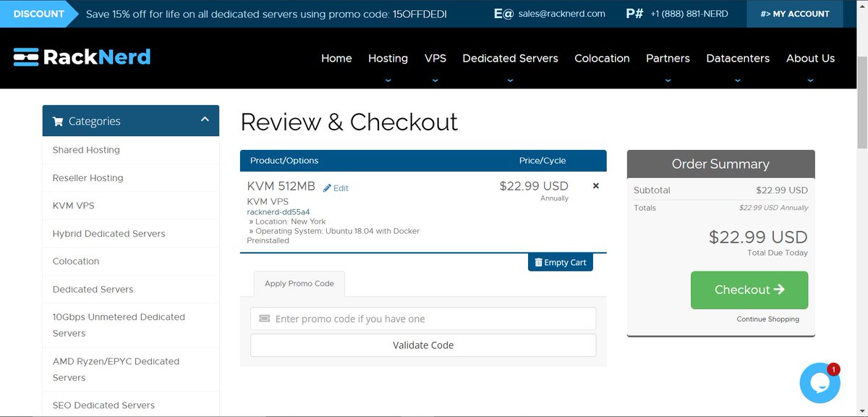The width and height of the screenshot is (868, 417).
Task: Click the Product/Options column header
Action: pyautogui.click(x=284, y=161)
